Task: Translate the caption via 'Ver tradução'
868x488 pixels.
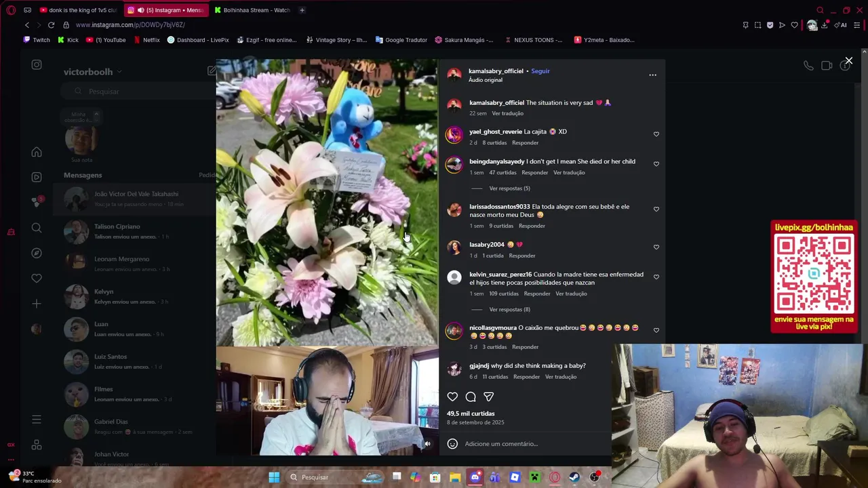Action: pyautogui.click(x=507, y=113)
